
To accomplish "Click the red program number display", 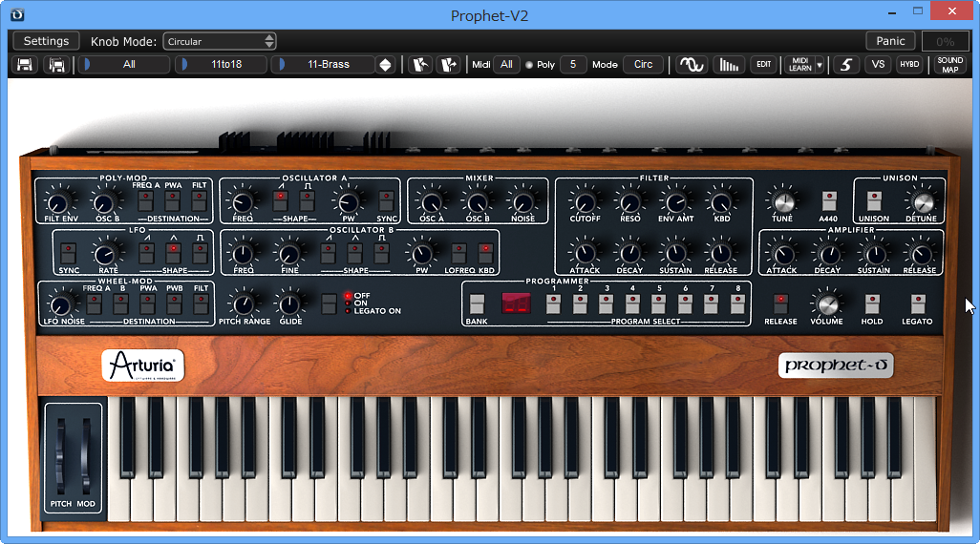I will tap(516, 304).
